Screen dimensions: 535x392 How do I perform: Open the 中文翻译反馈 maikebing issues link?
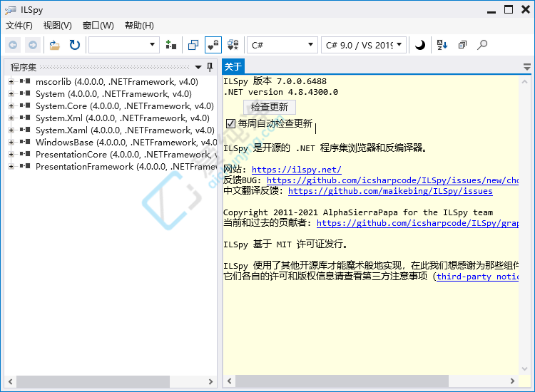pos(390,191)
